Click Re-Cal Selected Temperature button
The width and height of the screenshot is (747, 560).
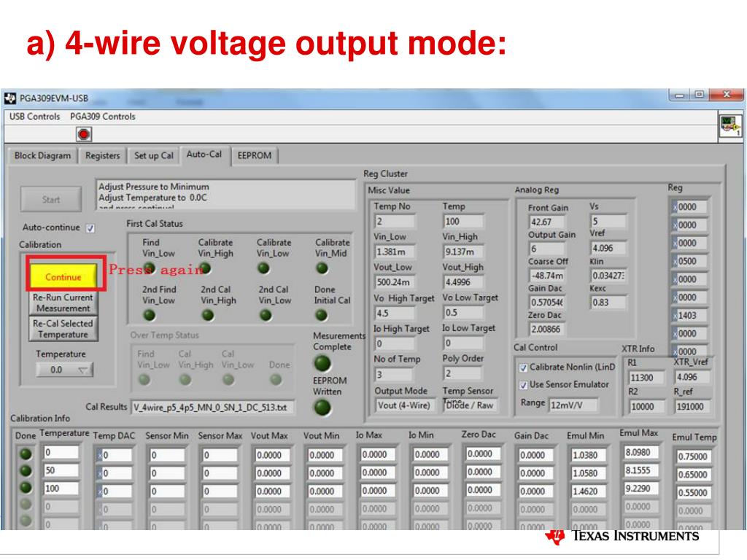pyautogui.click(x=63, y=329)
